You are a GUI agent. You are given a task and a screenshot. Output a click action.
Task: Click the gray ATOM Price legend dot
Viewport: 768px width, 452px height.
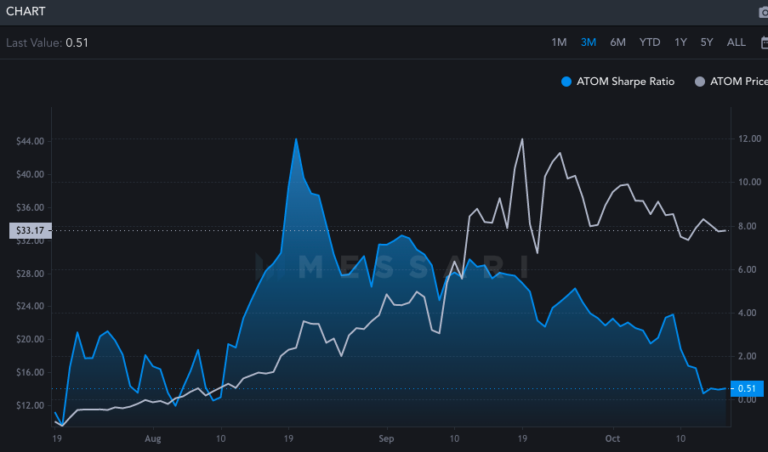(699, 81)
